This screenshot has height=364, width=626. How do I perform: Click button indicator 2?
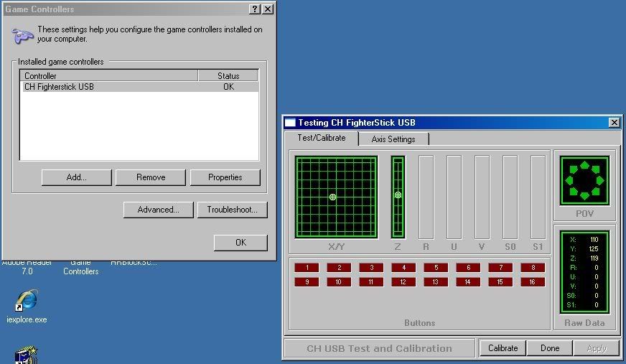pos(339,267)
